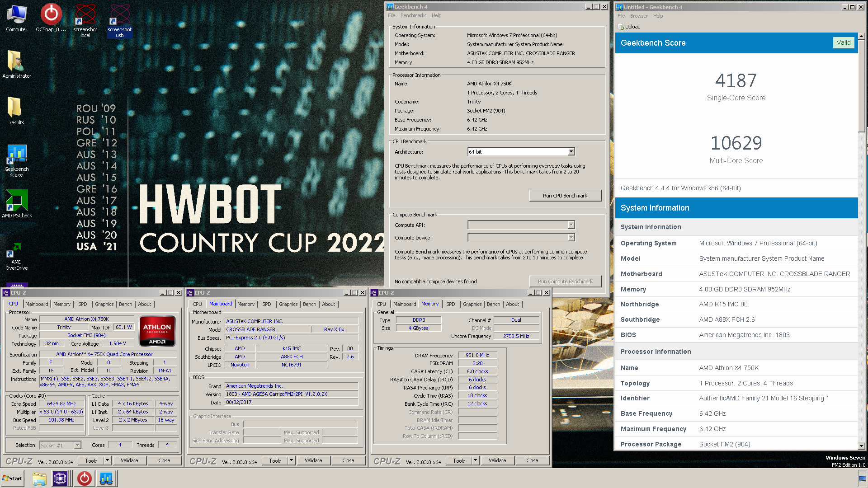Click Validate in Mainboard CPU-Z window

(x=313, y=460)
